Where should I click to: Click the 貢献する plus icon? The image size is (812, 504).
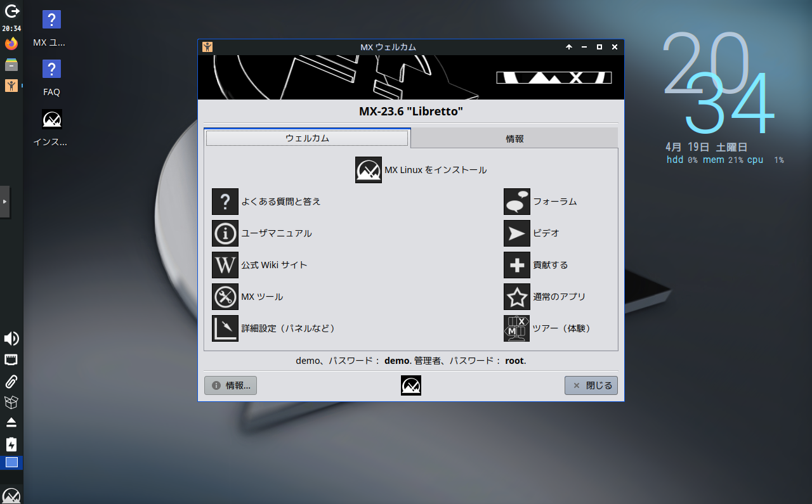pyautogui.click(x=517, y=265)
